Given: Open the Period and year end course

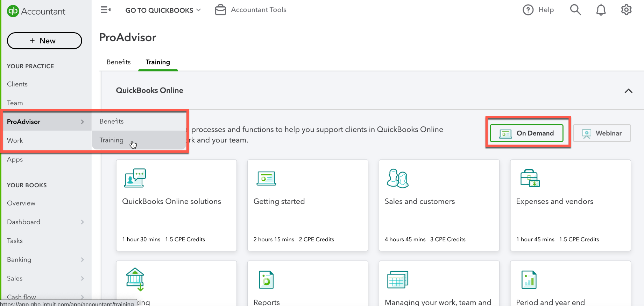Looking at the screenshot, I should (x=571, y=284).
